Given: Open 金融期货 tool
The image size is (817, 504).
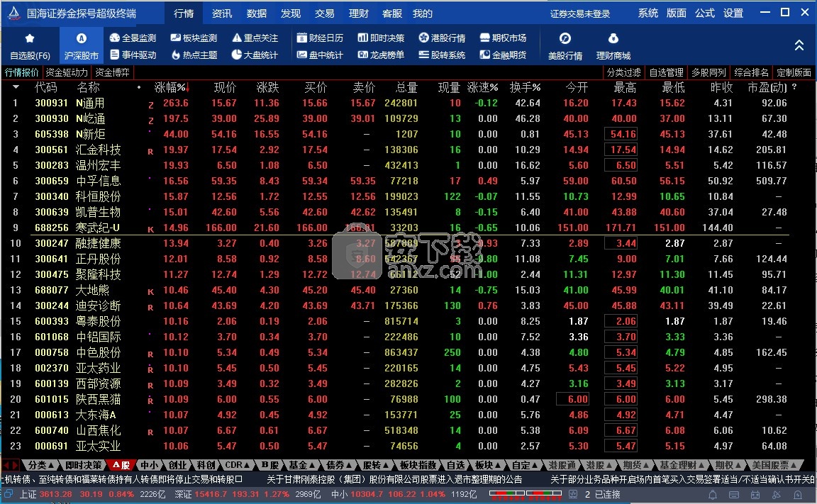Looking at the screenshot, I should pyautogui.click(x=503, y=55).
